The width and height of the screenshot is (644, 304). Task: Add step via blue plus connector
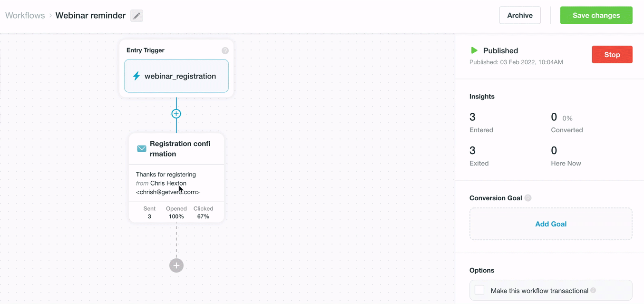click(176, 114)
